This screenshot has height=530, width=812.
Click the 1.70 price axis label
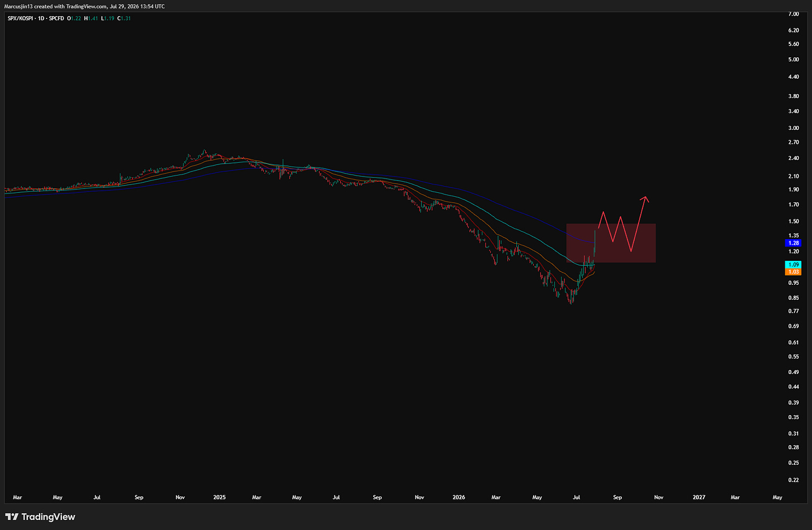pyautogui.click(x=793, y=205)
